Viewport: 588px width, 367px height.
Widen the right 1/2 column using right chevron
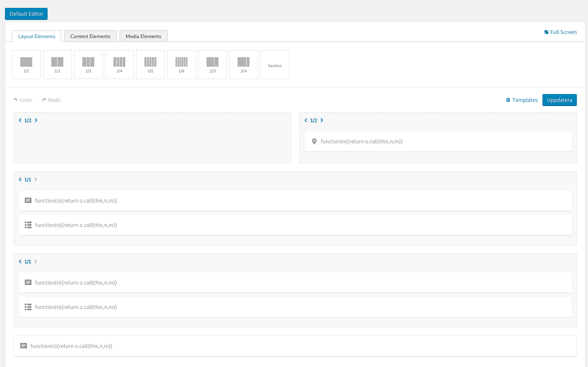click(322, 120)
